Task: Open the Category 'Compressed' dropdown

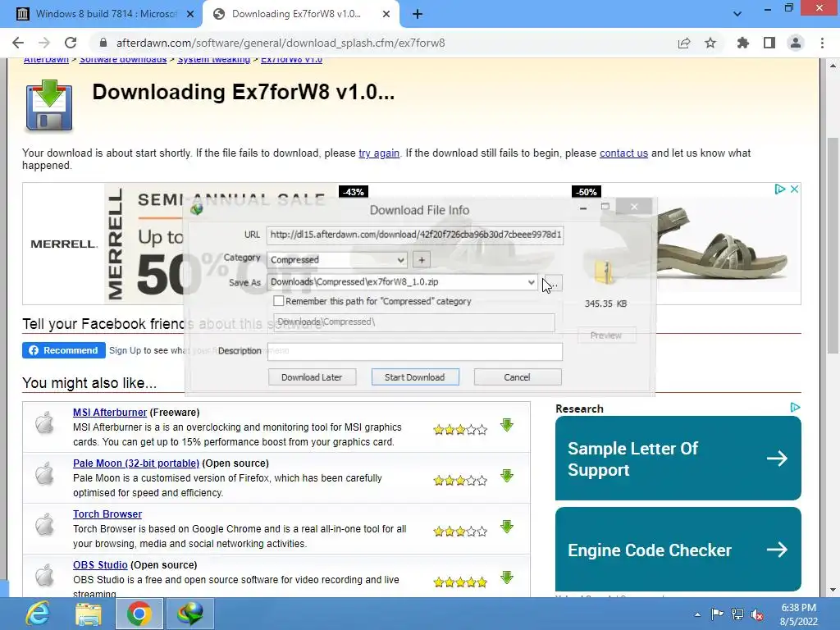Action: tap(337, 260)
